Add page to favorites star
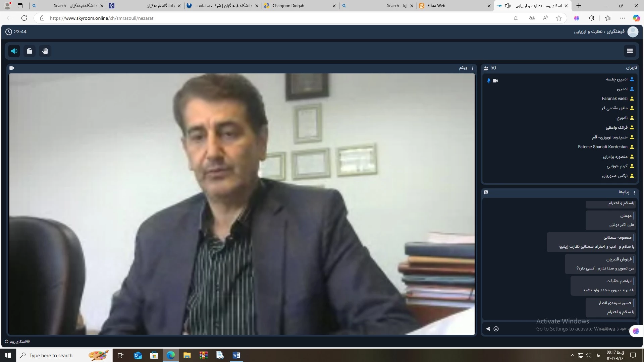Viewport: 644px width, 362px height. click(x=558, y=18)
